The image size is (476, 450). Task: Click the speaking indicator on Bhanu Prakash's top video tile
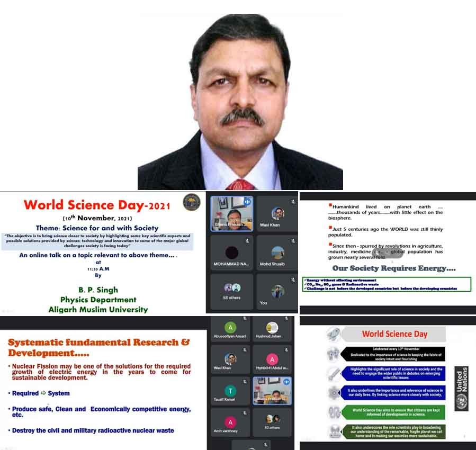[x=247, y=202]
